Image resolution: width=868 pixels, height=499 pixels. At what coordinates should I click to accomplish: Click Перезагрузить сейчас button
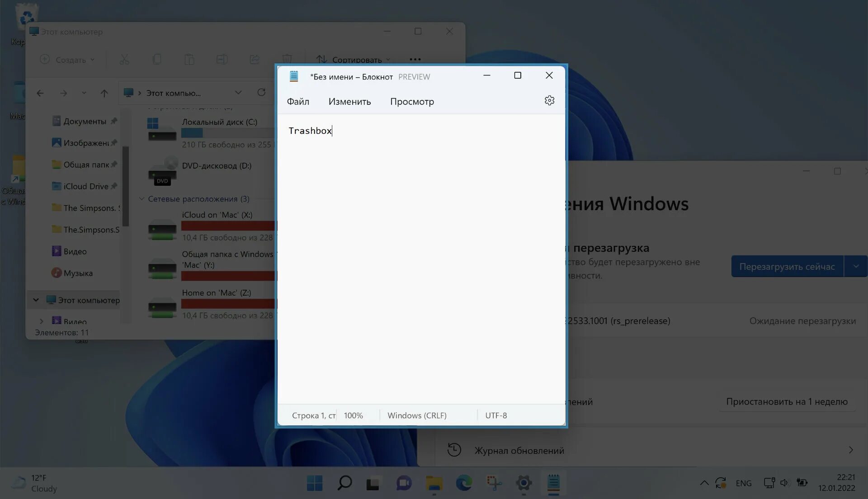787,267
